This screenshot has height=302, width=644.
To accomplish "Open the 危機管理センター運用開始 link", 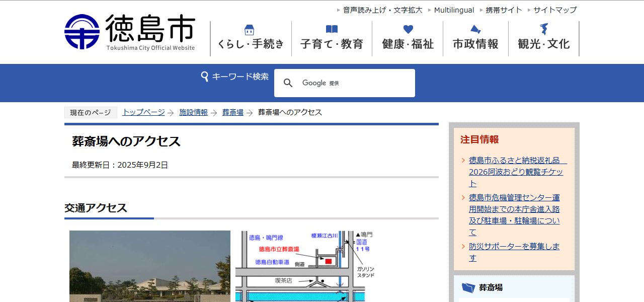I will pyautogui.click(x=514, y=215).
